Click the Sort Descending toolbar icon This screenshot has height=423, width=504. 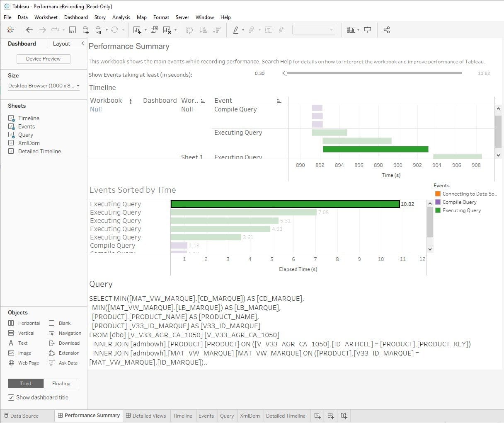[216, 30]
